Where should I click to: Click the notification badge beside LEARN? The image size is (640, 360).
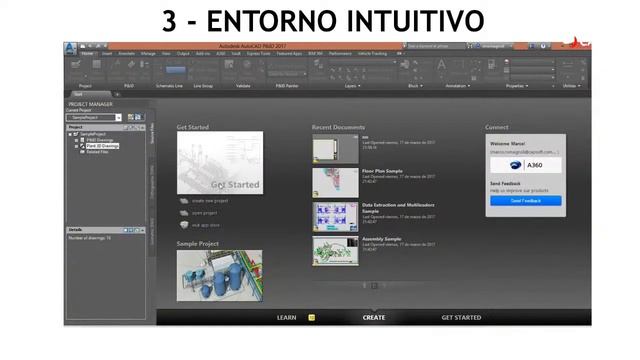point(311,318)
